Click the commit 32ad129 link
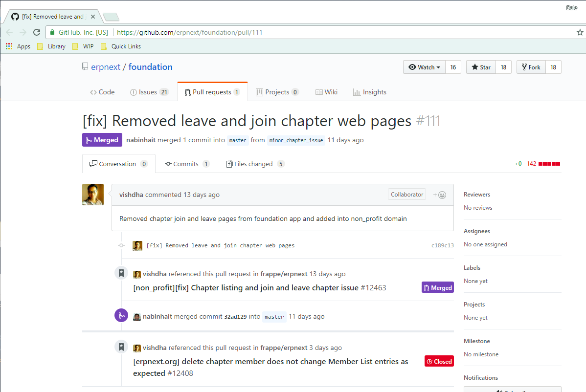 point(235,317)
